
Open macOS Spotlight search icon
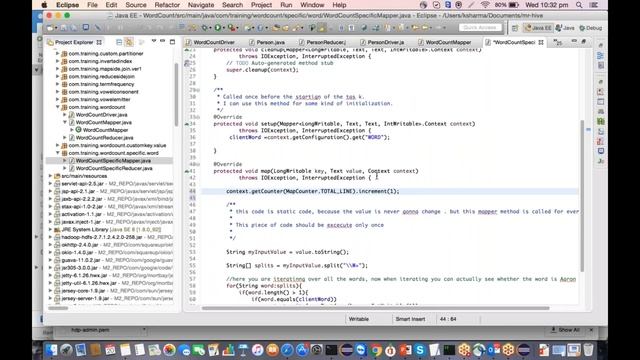[579, 5]
